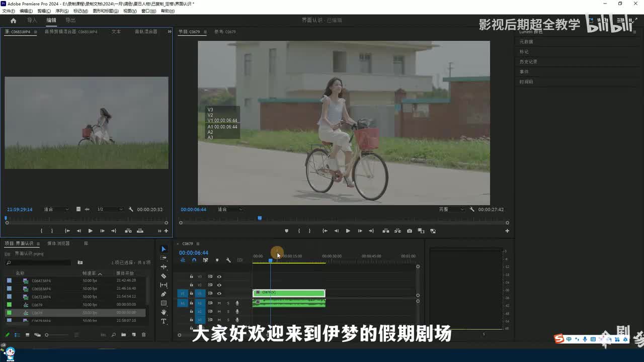Click Insert button in Source monitor

pyautogui.click(x=128, y=231)
